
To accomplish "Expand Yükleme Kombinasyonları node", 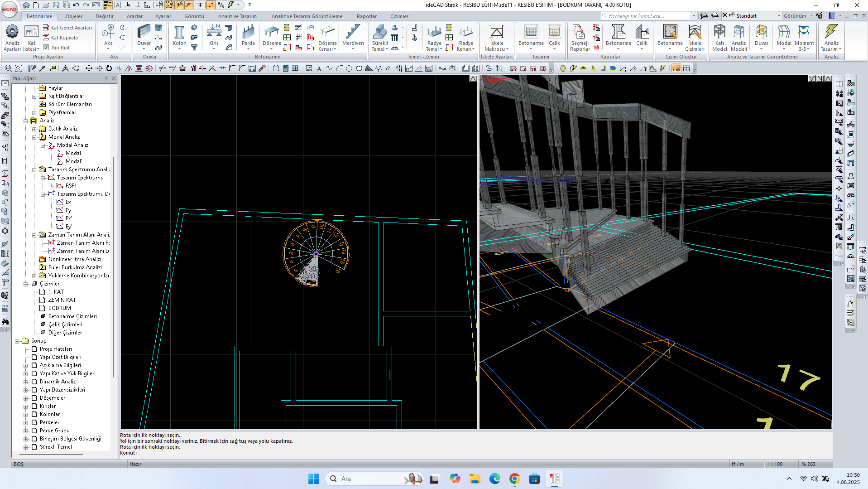I will (x=34, y=276).
